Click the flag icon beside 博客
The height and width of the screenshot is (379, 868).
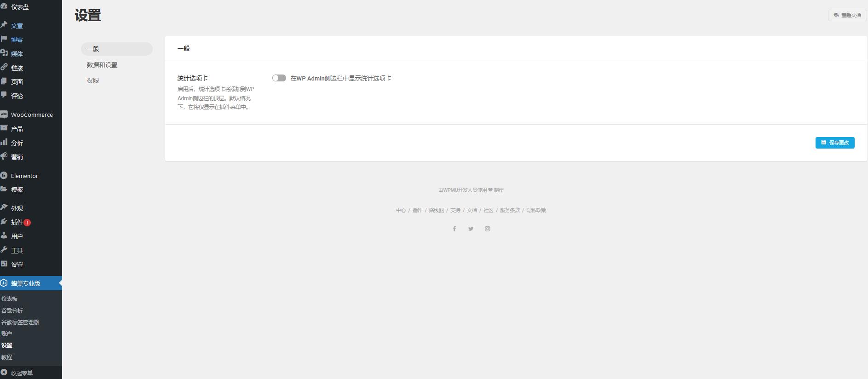4,39
